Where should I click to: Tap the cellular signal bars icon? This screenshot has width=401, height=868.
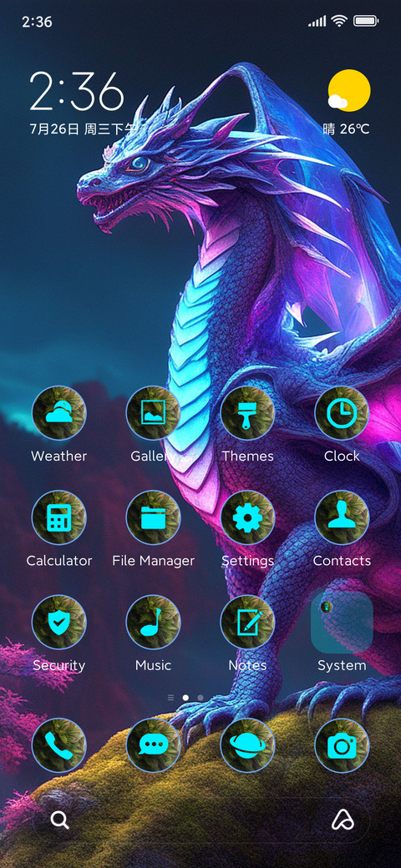317,22
